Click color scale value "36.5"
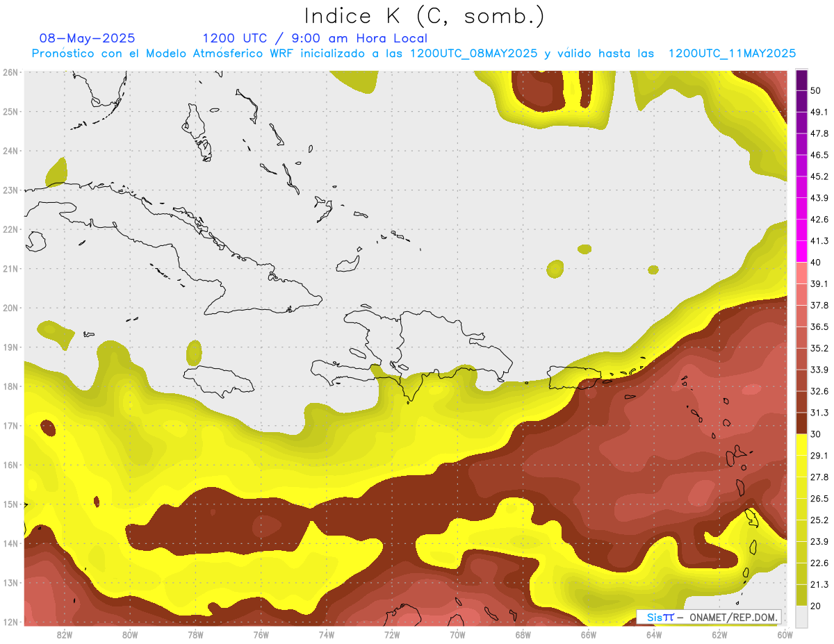 819,327
